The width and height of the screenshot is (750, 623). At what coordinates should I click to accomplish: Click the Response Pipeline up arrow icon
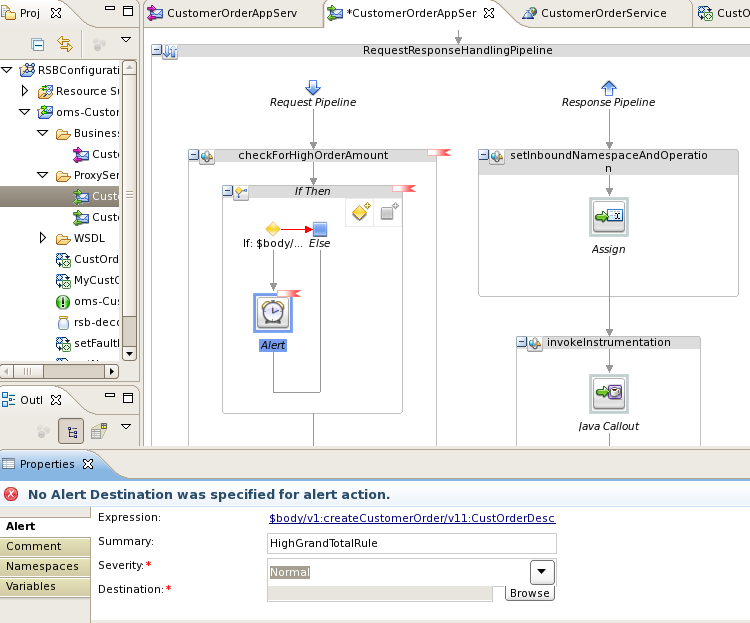[x=608, y=88]
